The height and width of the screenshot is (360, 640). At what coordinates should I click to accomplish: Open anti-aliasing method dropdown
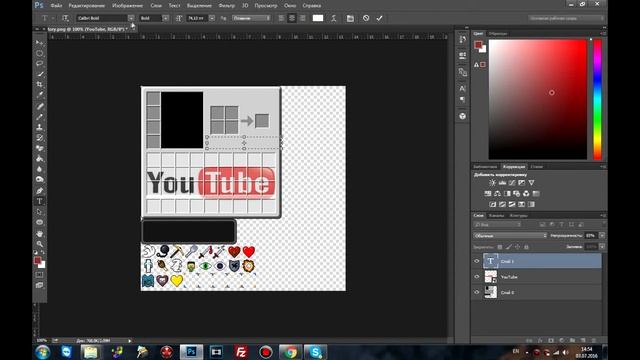(x=251, y=18)
